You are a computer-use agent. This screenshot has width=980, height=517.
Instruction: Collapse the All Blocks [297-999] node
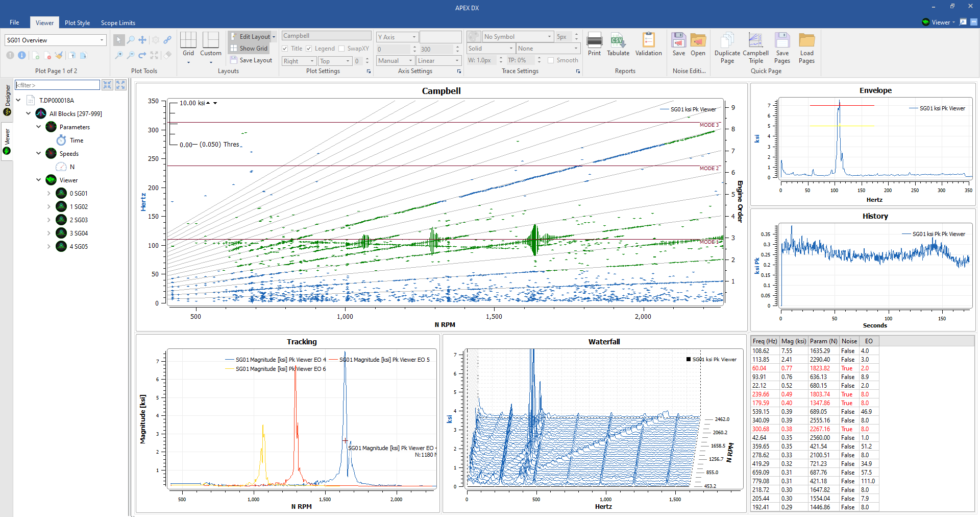click(29, 113)
